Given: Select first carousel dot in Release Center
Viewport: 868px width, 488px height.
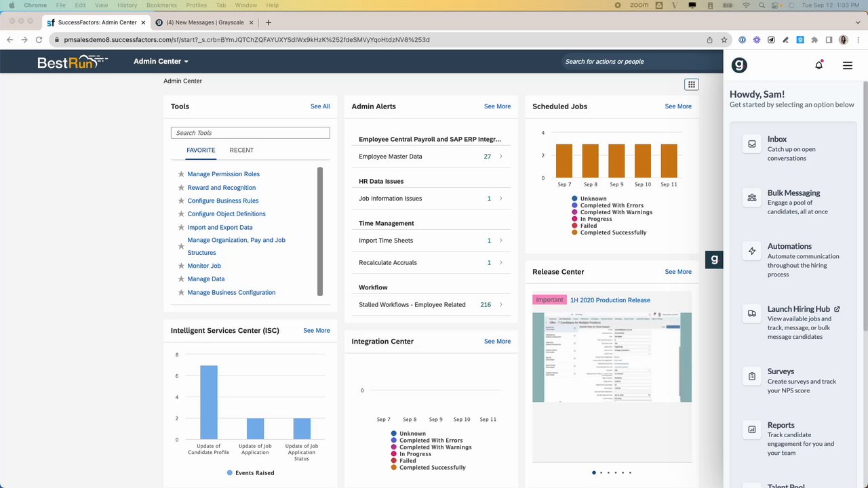Looking at the screenshot, I should coord(594,472).
